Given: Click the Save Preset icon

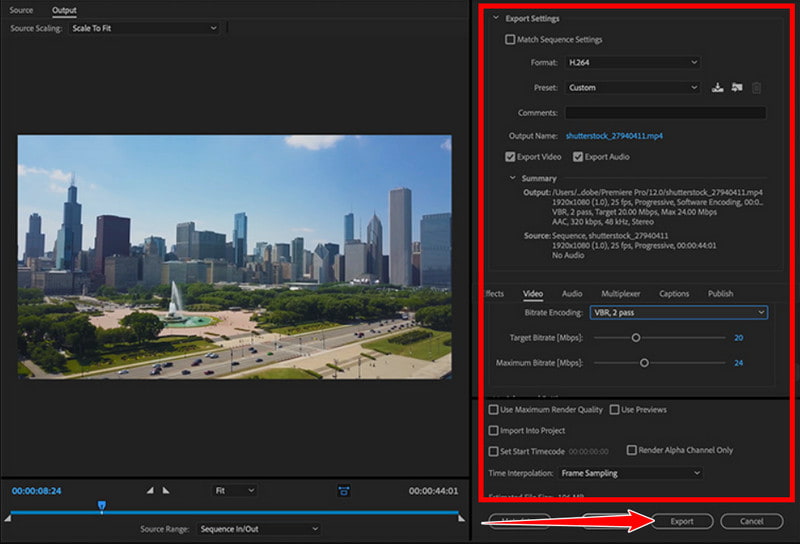Looking at the screenshot, I should (x=717, y=87).
